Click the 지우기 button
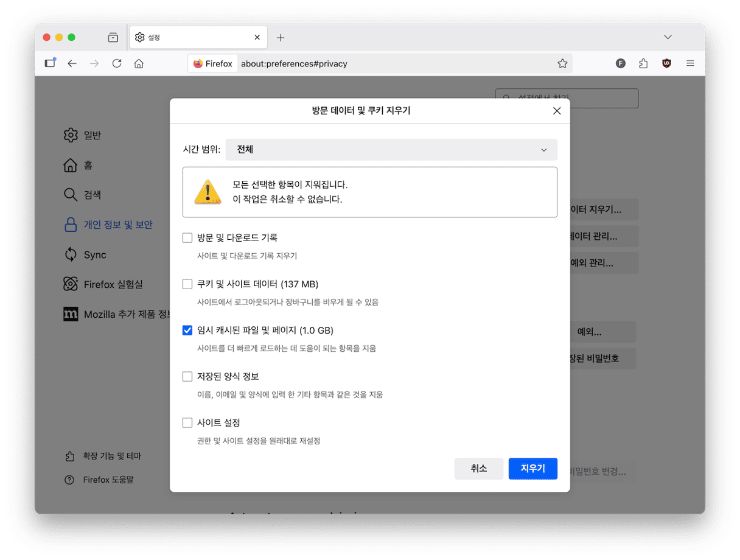The width and height of the screenshot is (740, 560). (x=532, y=469)
